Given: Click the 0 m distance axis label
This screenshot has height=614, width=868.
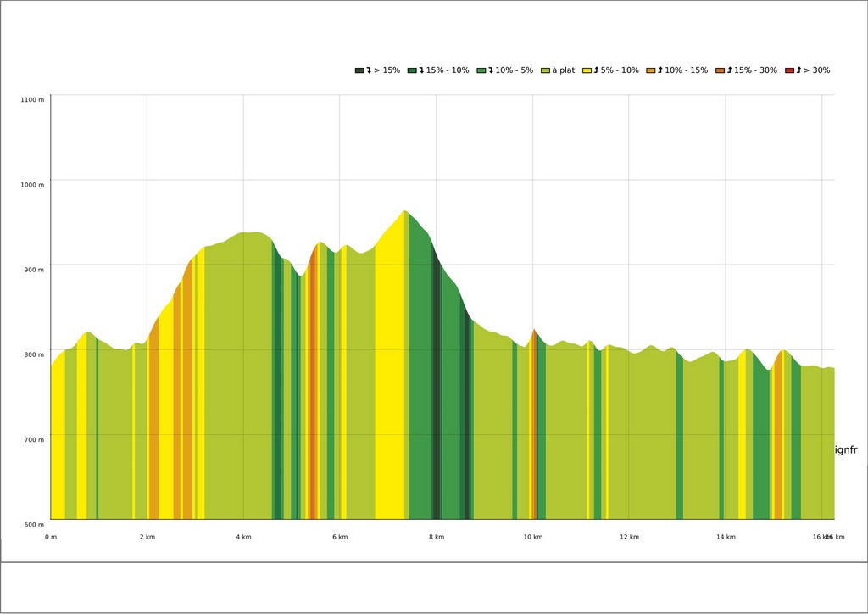Looking at the screenshot, I should click(x=51, y=537).
